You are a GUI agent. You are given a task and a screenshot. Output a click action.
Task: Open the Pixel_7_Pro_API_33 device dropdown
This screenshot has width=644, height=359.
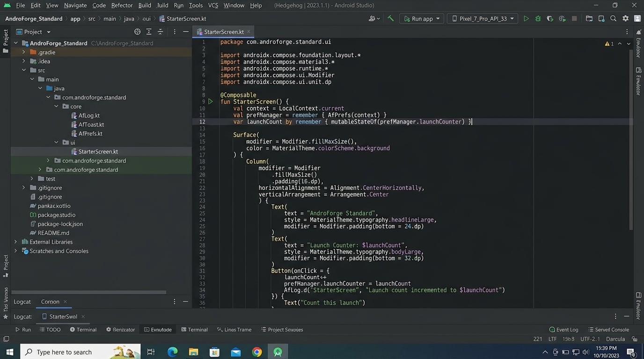(x=483, y=19)
